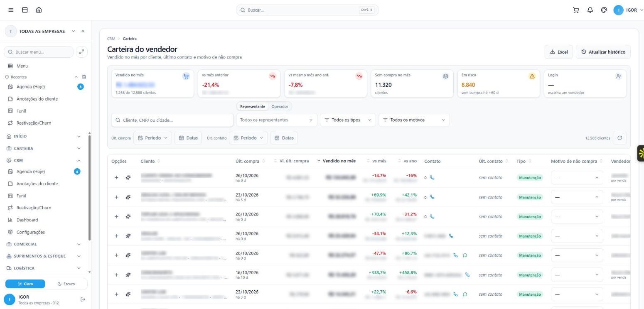
Task: Click the logout icon next to IGOR
Action: [83, 299]
